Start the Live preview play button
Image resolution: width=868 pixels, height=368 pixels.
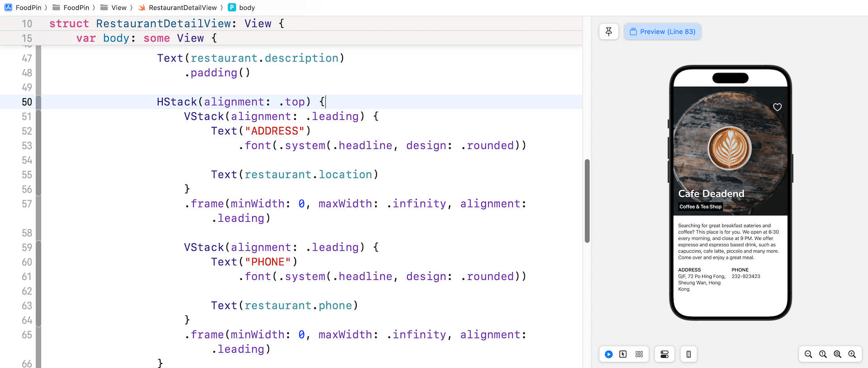609,354
